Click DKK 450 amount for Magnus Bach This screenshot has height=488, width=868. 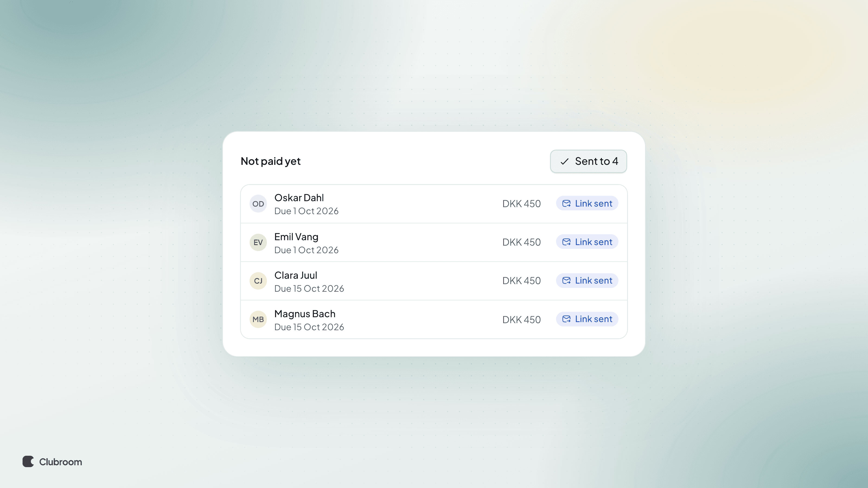[x=521, y=320]
